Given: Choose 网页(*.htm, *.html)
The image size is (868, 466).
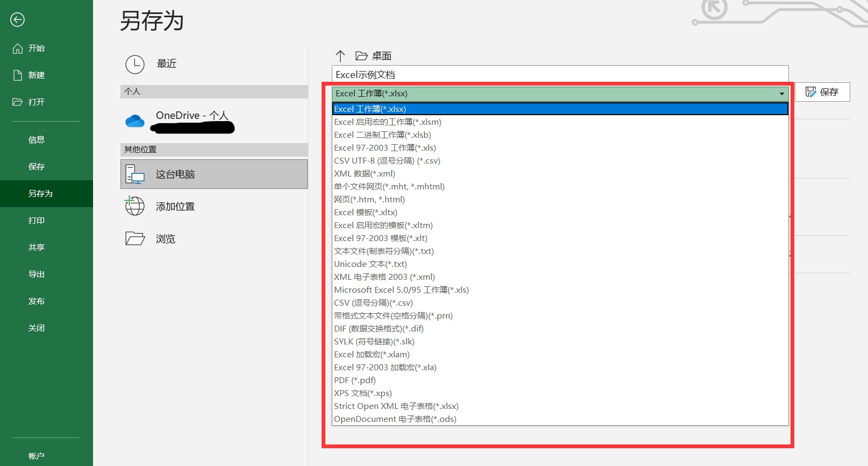Looking at the screenshot, I should [x=560, y=200].
